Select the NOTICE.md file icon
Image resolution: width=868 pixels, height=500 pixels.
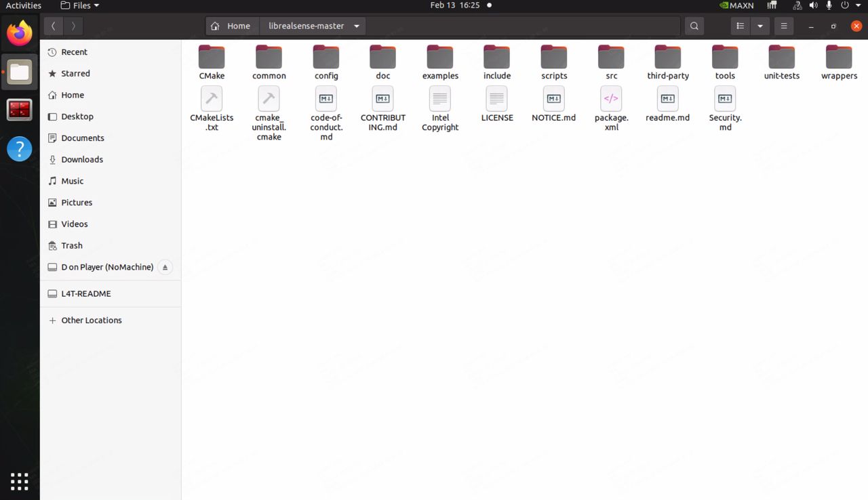(554, 99)
